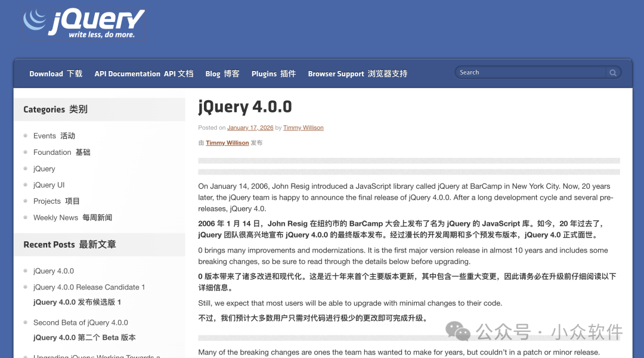
Task: Open Timmy Willison's author page
Action: click(x=304, y=127)
